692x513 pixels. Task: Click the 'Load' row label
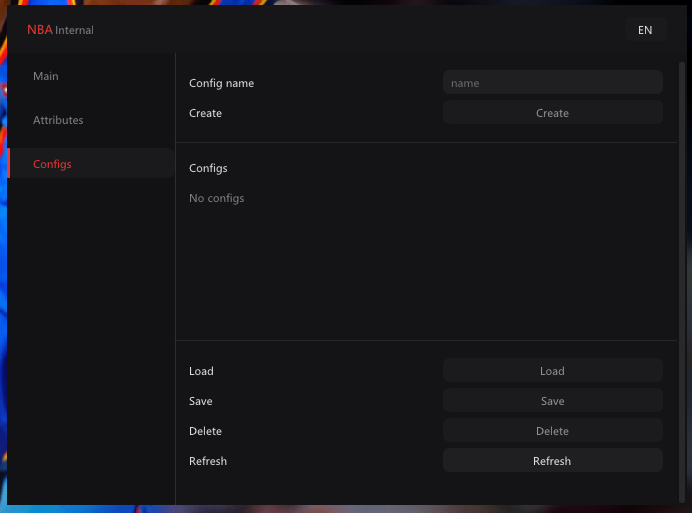[201, 371]
